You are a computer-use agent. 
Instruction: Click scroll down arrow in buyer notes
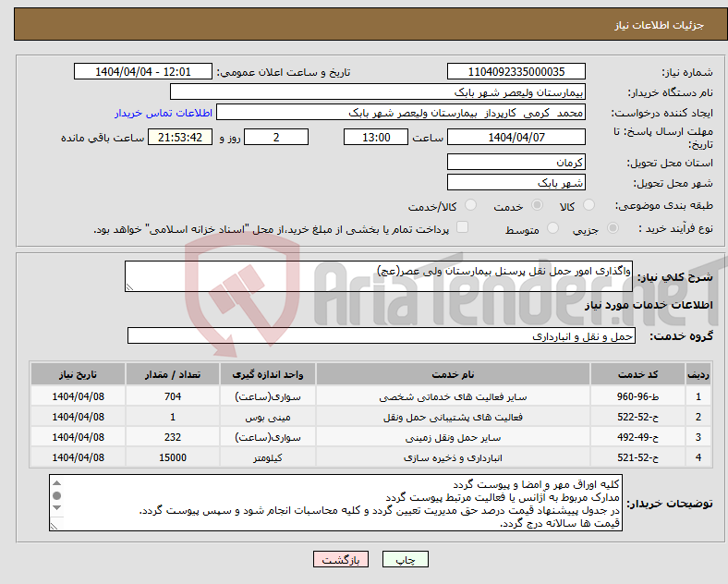(x=56, y=508)
